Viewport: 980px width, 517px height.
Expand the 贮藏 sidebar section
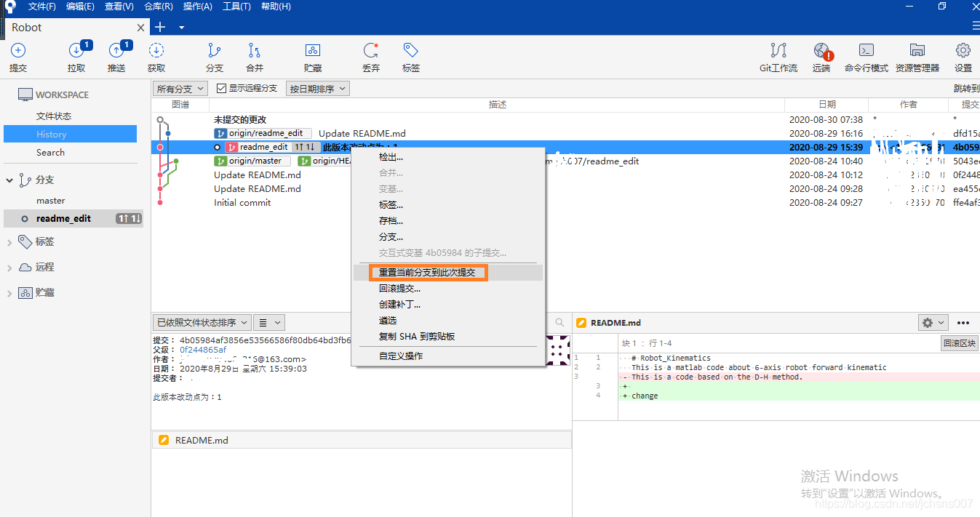(x=9, y=293)
